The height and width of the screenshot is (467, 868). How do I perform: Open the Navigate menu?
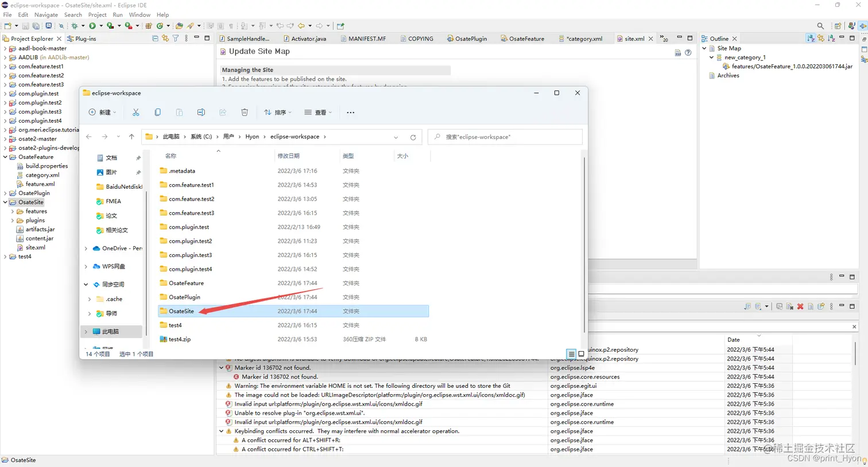point(46,15)
